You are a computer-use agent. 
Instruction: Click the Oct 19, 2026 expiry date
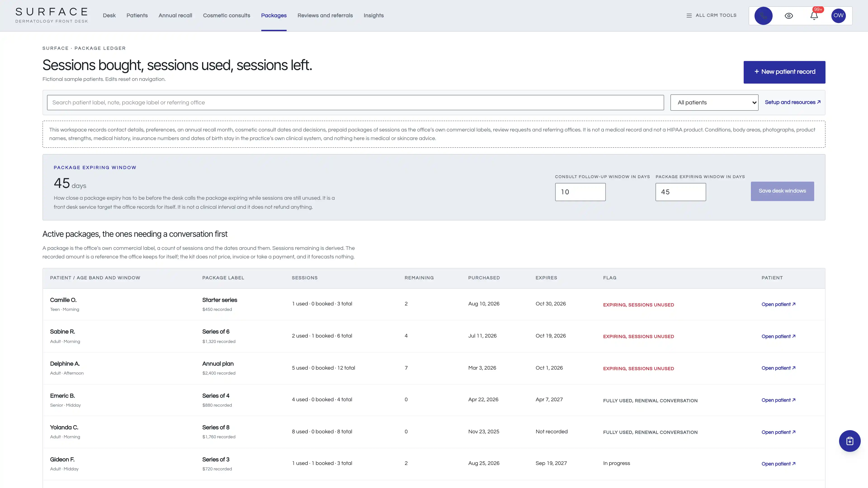click(x=551, y=336)
